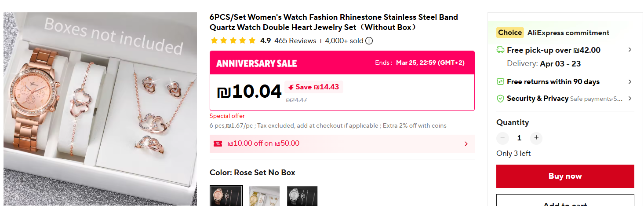This screenshot has width=644, height=206.
Task: Click the Buy now button
Action: [565, 176]
